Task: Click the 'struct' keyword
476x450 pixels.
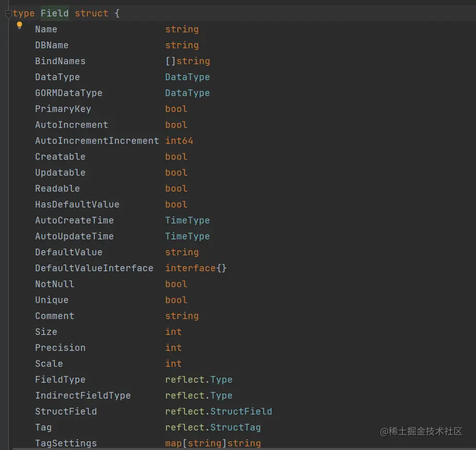Action: pos(91,13)
